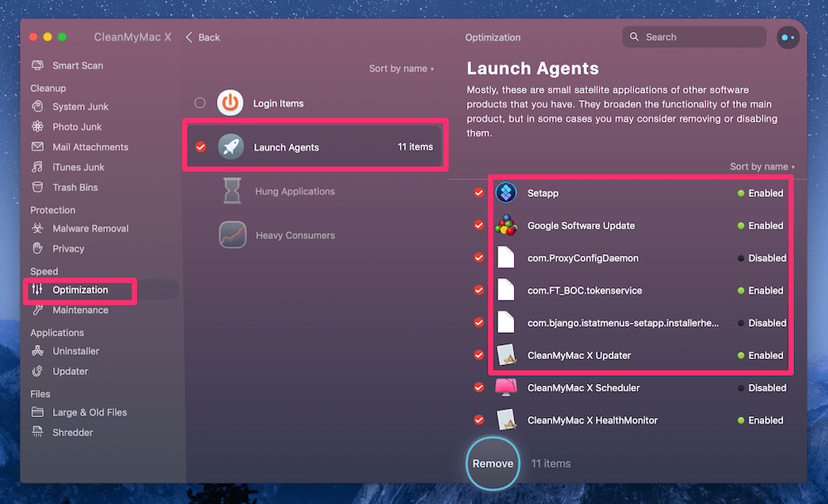This screenshot has height=504, width=828.
Task: Click the Uninstaller icon in sidebar
Action: coord(37,350)
